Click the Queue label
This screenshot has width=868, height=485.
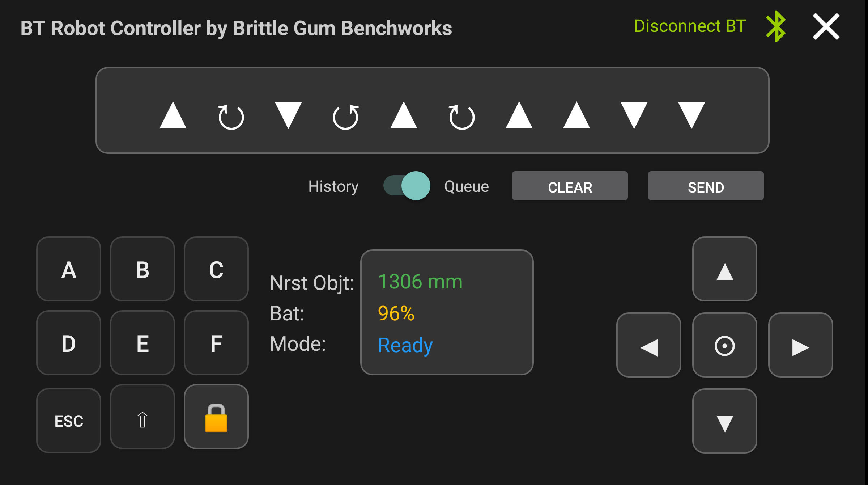[x=467, y=186]
